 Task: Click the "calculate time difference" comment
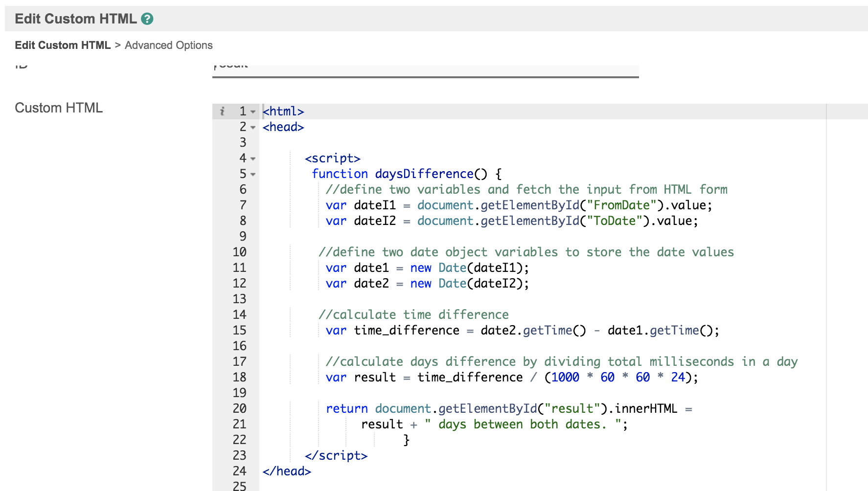[x=413, y=315]
